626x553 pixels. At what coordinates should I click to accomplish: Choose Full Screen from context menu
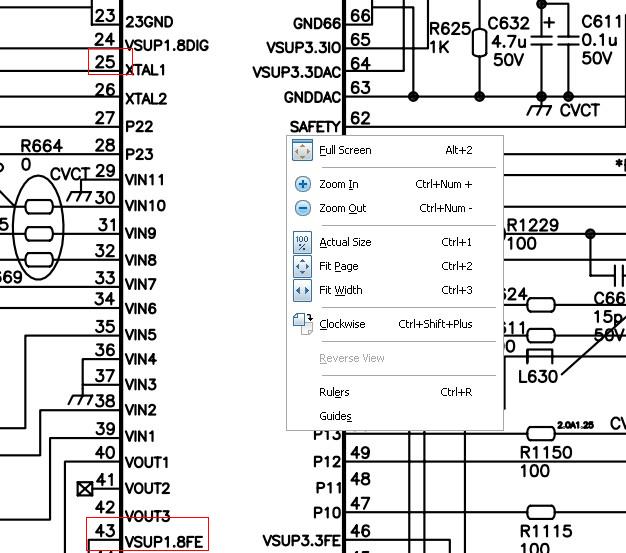pyautogui.click(x=395, y=151)
